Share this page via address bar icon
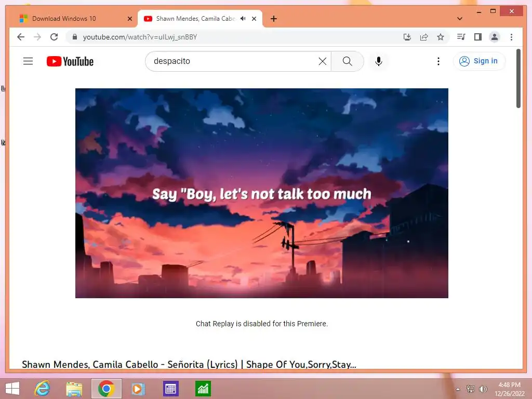 [424, 37]
